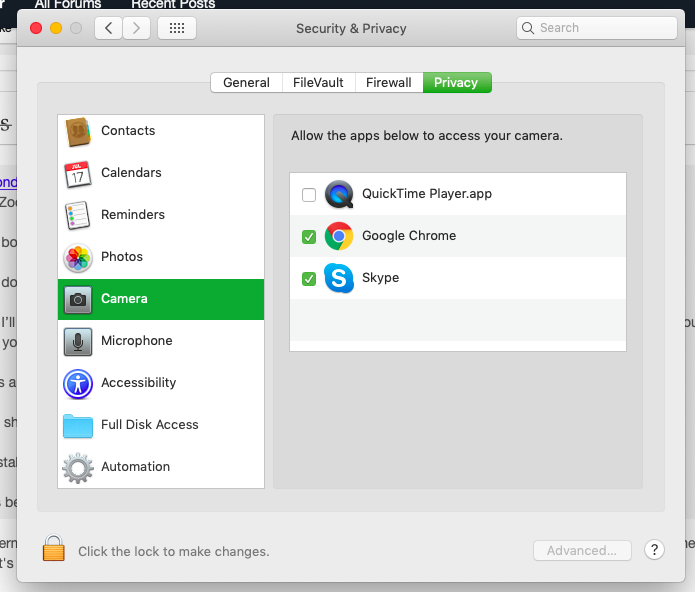Viewport: 695px width, 592px height.
Task: Go to the Firewall tab
Action: (388, 83)
